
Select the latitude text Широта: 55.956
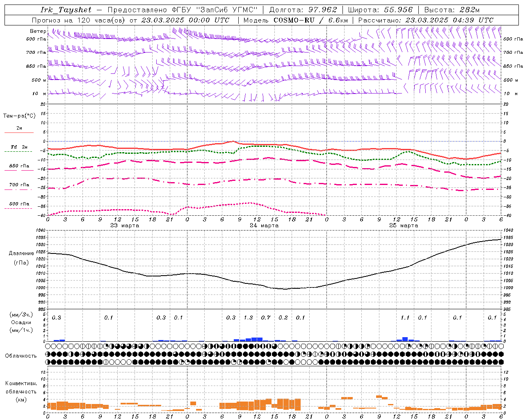(x=380, y=10)
